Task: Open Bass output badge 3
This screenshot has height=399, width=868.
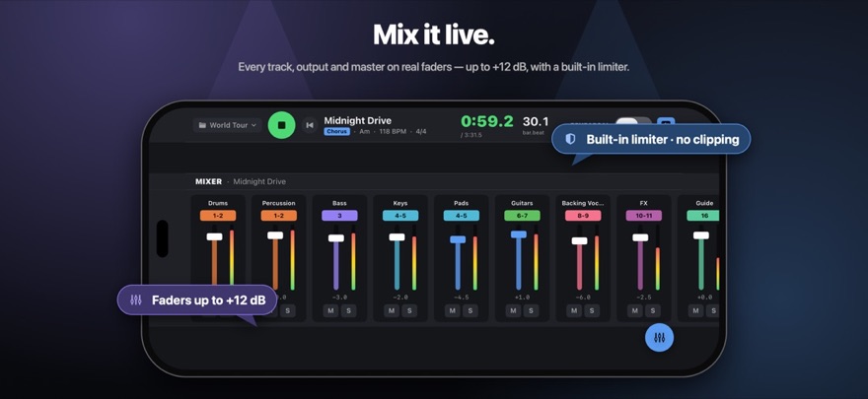Action: pyautogui.click(x=339, y=216)
